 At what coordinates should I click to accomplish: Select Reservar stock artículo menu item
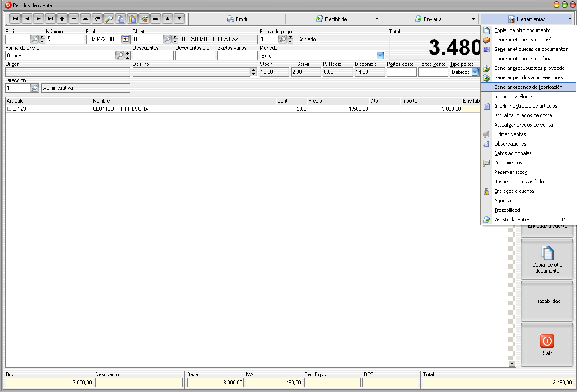point(519,182)
